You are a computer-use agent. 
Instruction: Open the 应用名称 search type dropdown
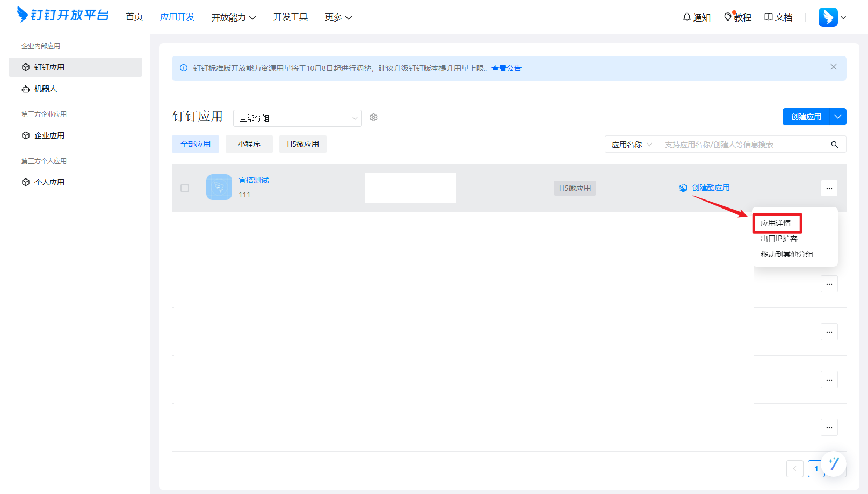[x=632, y=145]
